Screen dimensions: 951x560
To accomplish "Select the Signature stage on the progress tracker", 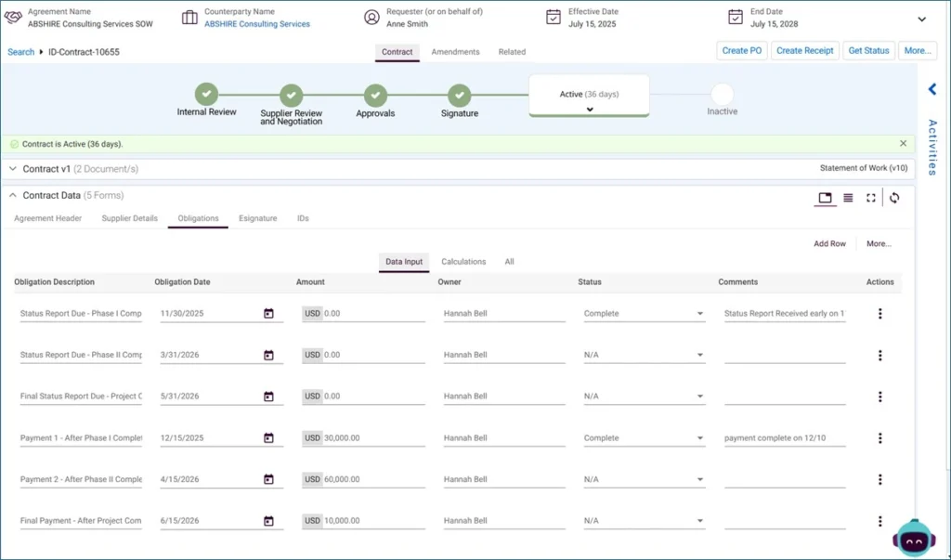I will (459, 94).
